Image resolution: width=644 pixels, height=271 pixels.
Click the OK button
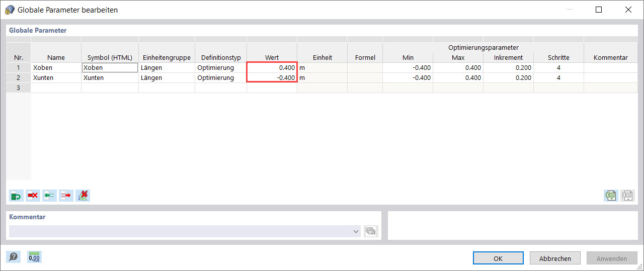pyautogui.click(x=498, y=258)
